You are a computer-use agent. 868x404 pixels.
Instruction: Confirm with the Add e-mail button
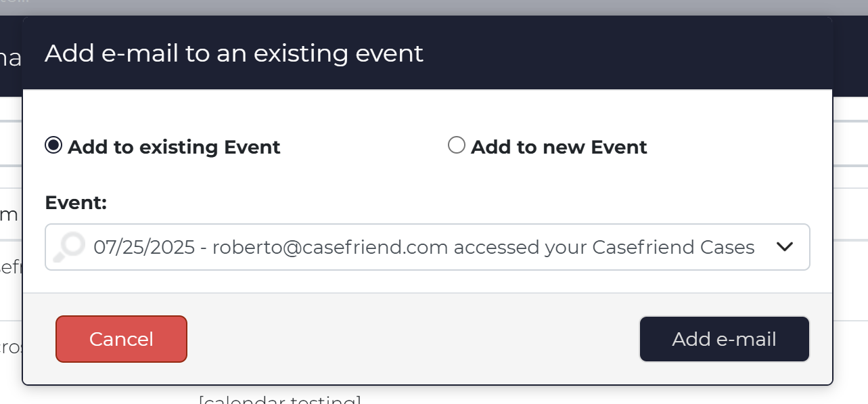click(724, 339)
